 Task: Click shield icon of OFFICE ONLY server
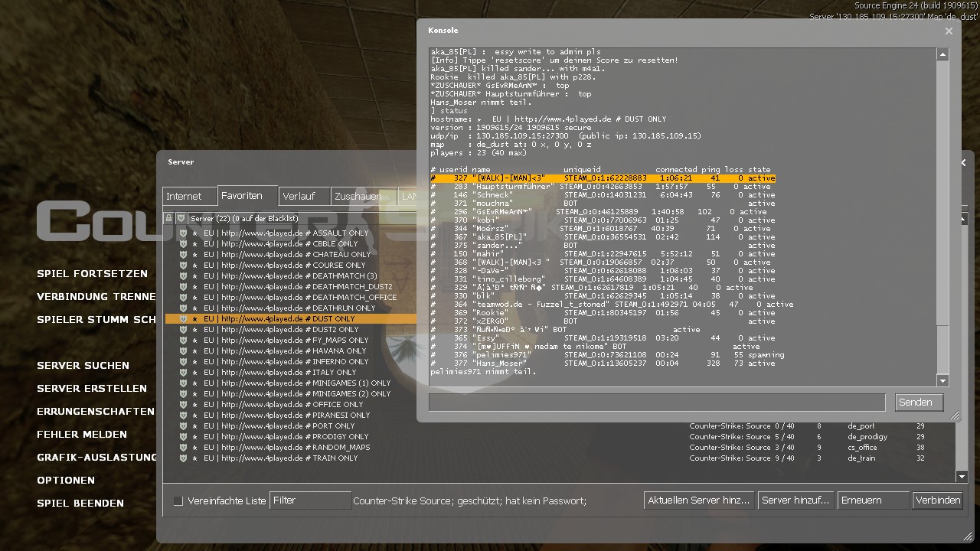(183, 405)
